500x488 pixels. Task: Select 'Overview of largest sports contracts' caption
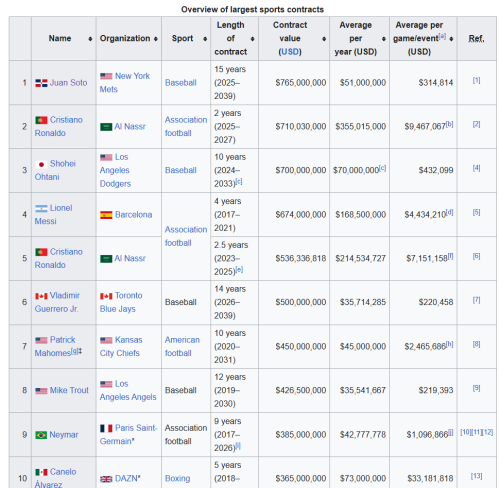(252, 9)
